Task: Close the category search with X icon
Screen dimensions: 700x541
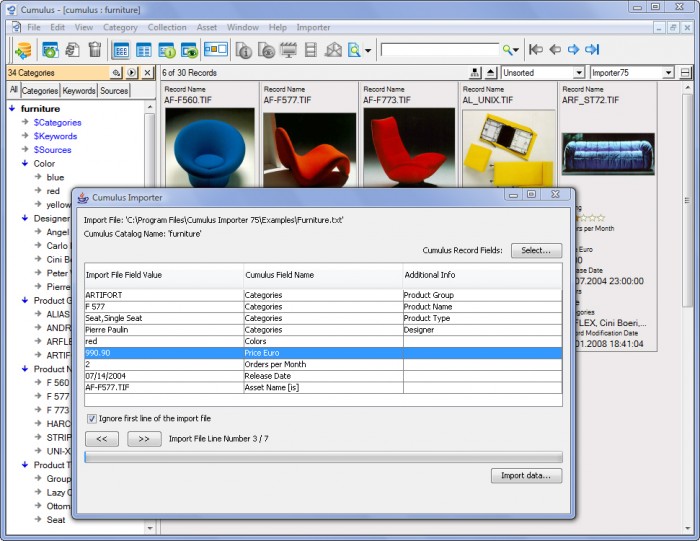Action: (147, 73)
